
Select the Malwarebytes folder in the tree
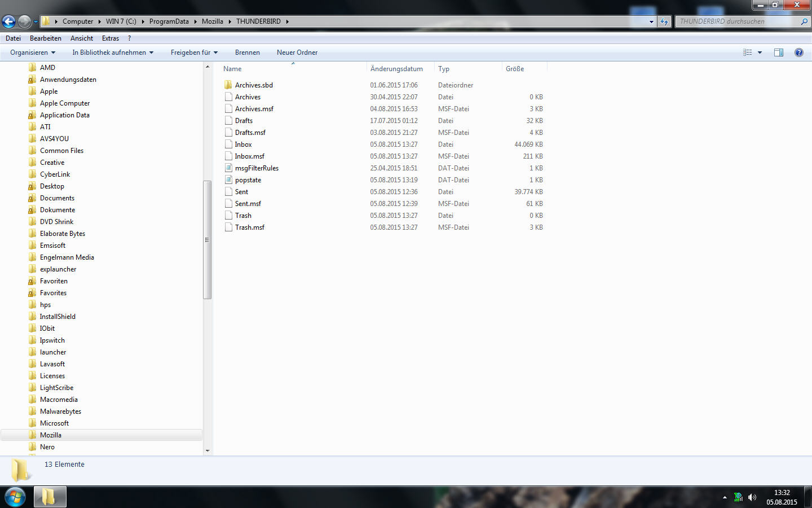[60, 411]
